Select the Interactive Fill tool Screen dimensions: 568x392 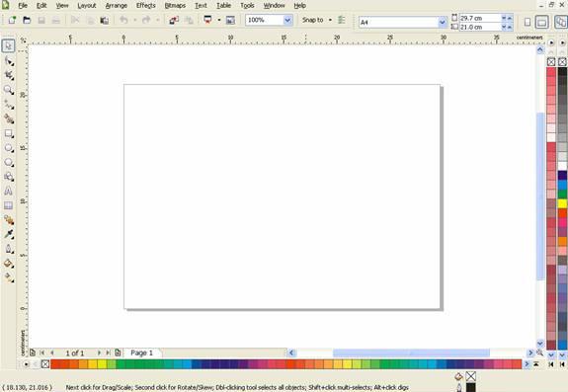tap(9, 277)
